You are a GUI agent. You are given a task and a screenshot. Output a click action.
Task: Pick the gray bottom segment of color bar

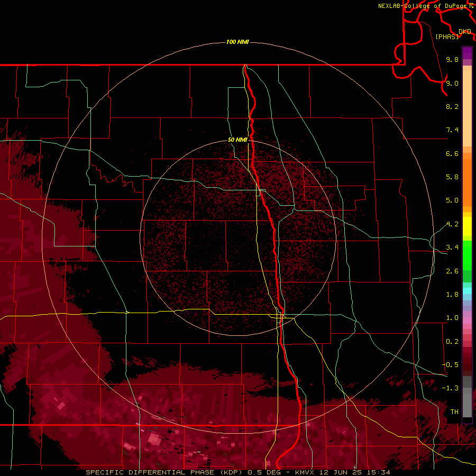pos(467,402)
